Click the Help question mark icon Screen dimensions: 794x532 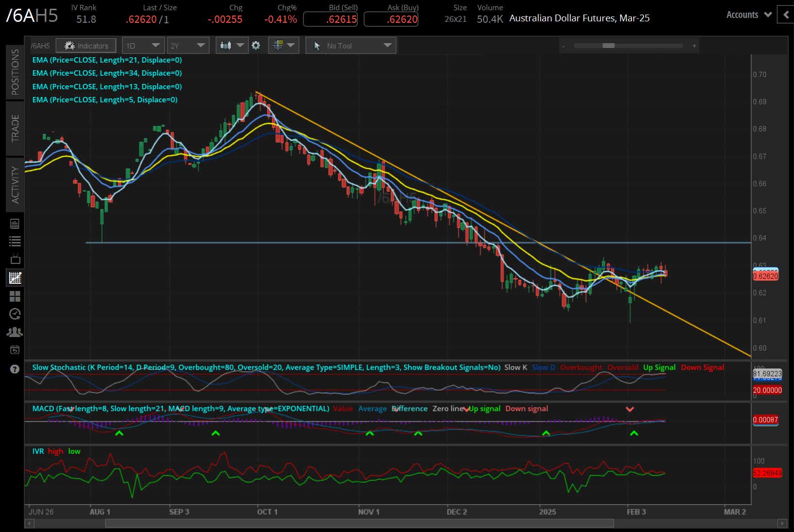[x=15, y=369]
